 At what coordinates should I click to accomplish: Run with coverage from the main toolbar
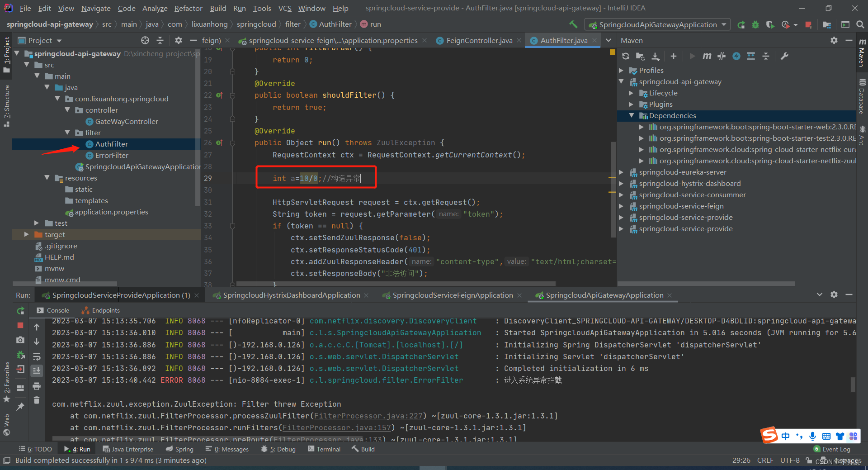[x=770, y=24]
